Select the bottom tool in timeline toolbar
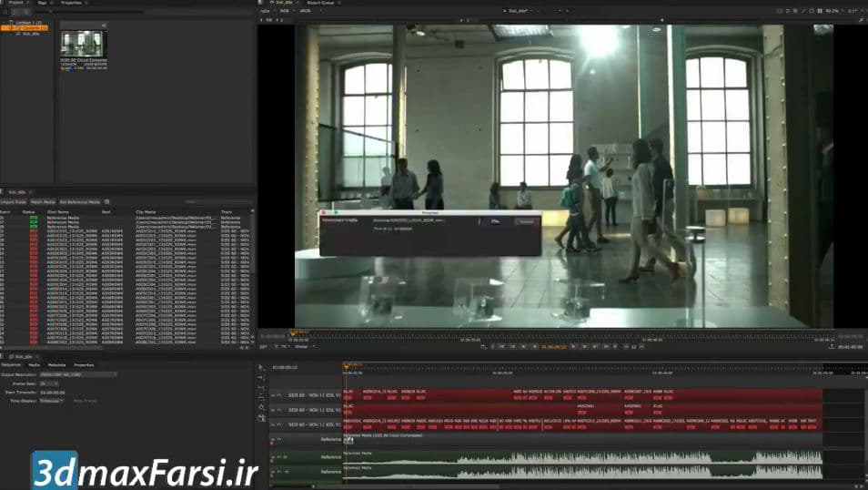This screenshot has width=868, height=490. coord(261,416)
